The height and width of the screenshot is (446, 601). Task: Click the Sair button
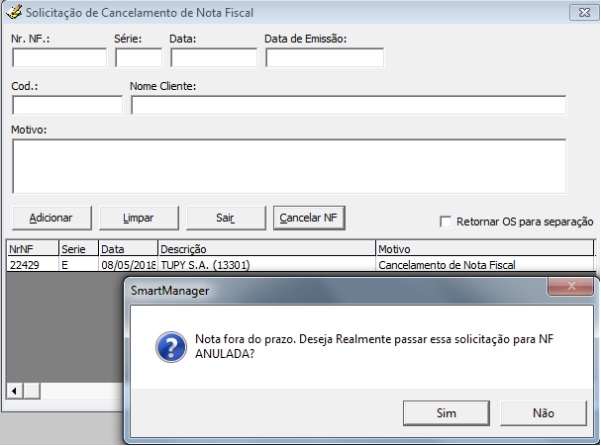click(x=226, y=218)
